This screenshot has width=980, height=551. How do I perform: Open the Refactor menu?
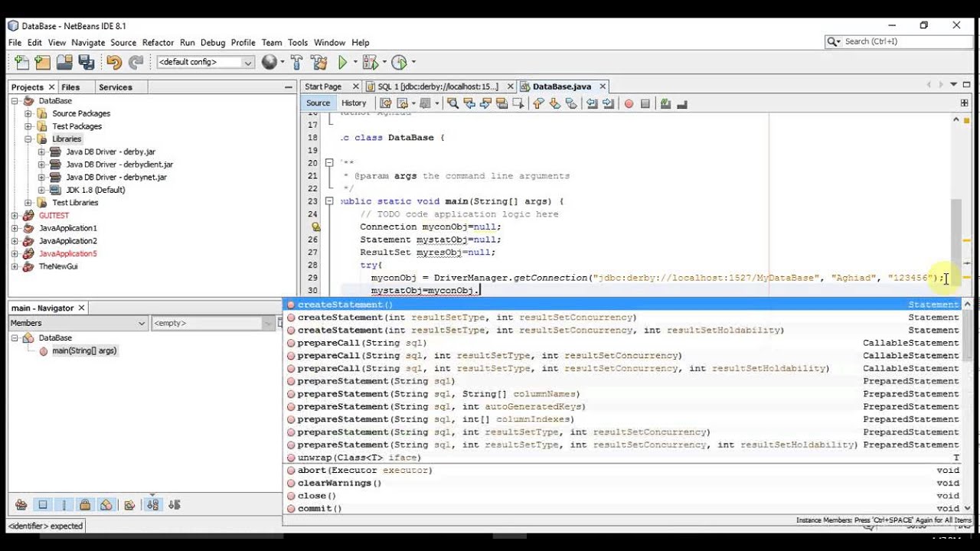[158, 43]
